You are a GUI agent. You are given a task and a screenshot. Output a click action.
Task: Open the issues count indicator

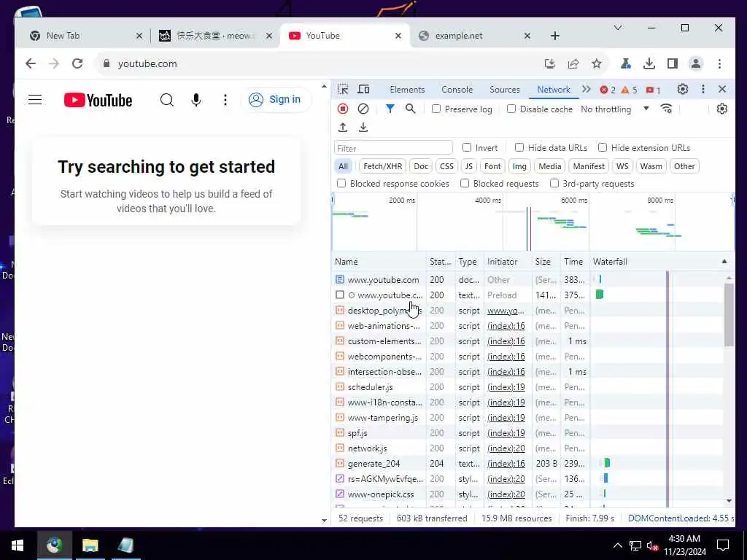tap(653, 90)
